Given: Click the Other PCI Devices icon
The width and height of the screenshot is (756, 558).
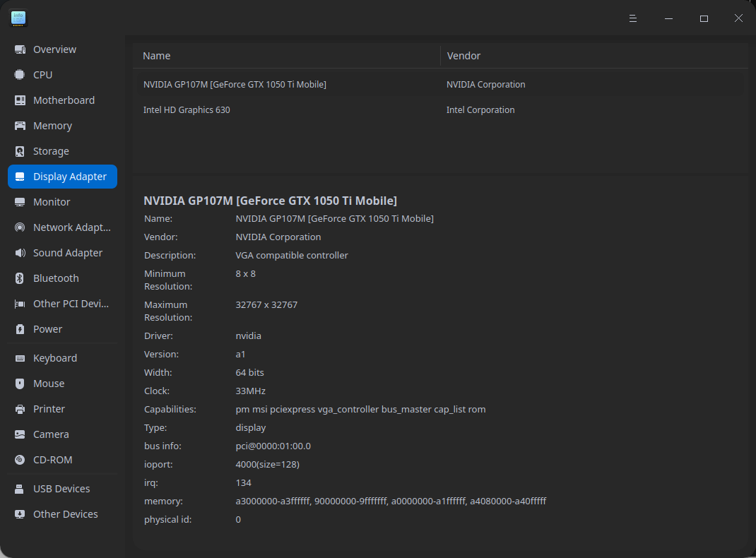Looking at the screenshot, I should coord(20,304).
